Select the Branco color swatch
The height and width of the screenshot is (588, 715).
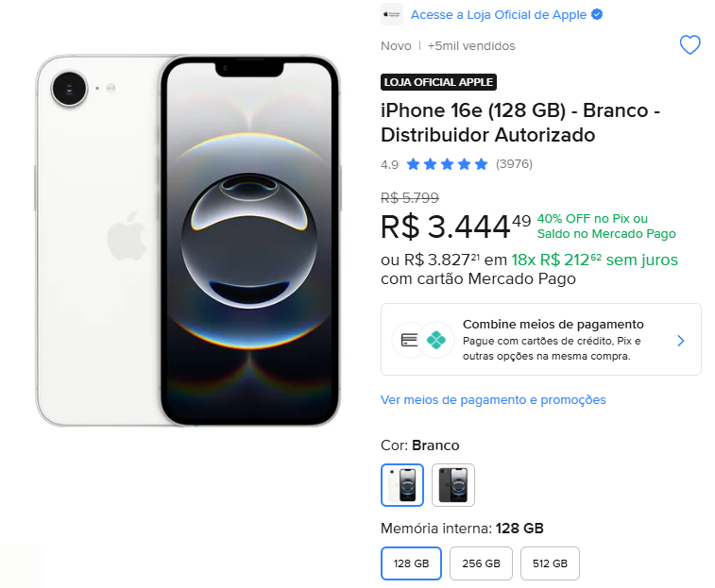tap(402, 485)
